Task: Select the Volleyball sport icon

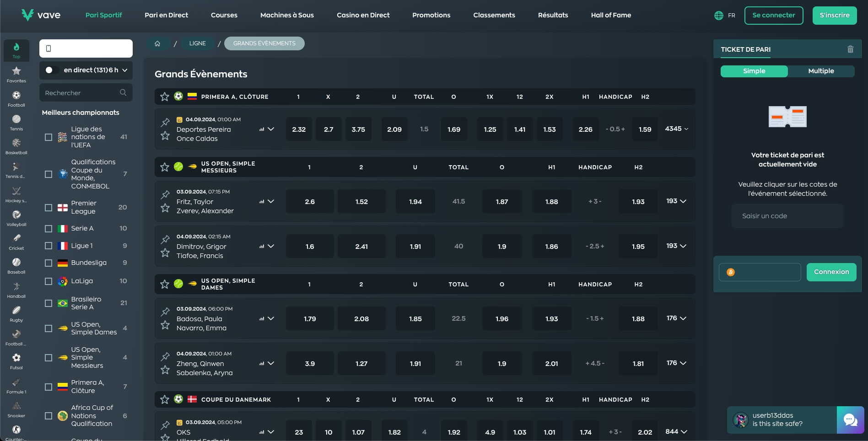Action: coord(16,218)
